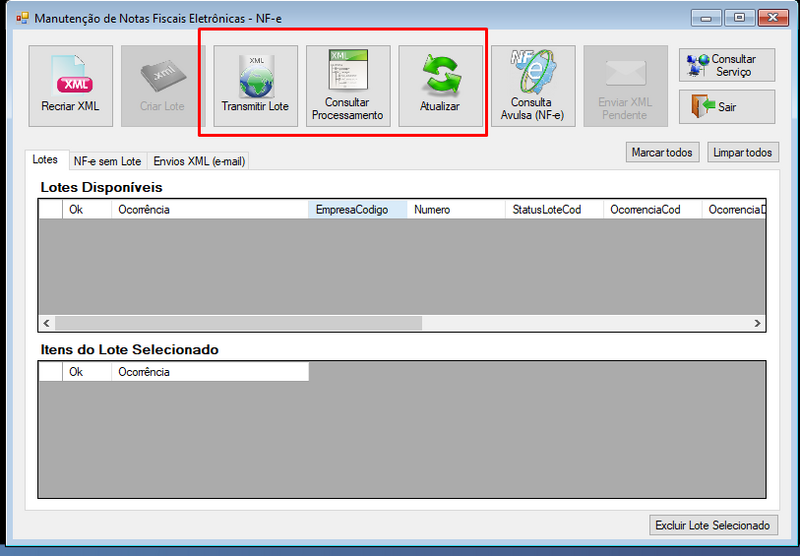Click the Limpar todos button
800x556 pixels.
[743, 153]
